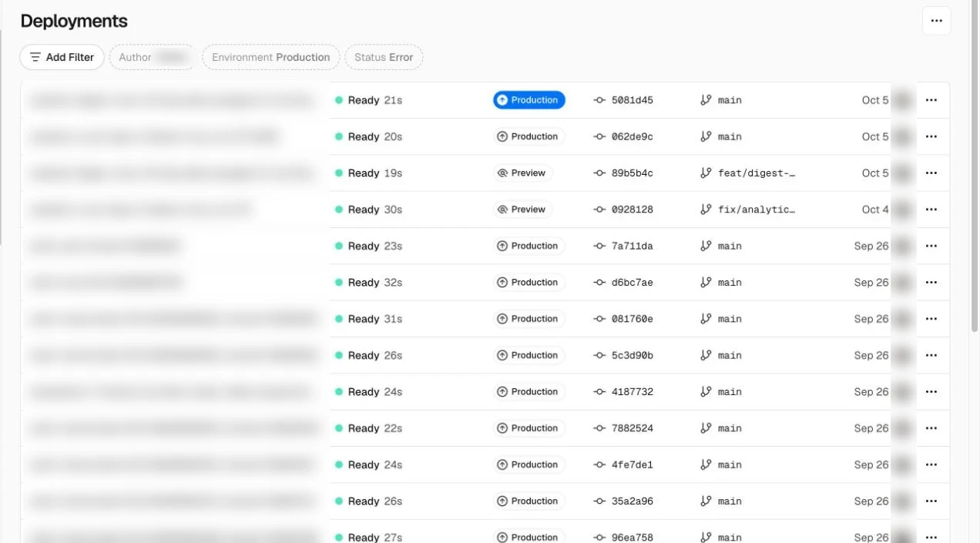This screenshot has height=543, width=980.
Task: Click the Add Filter button
Action: 62,57
